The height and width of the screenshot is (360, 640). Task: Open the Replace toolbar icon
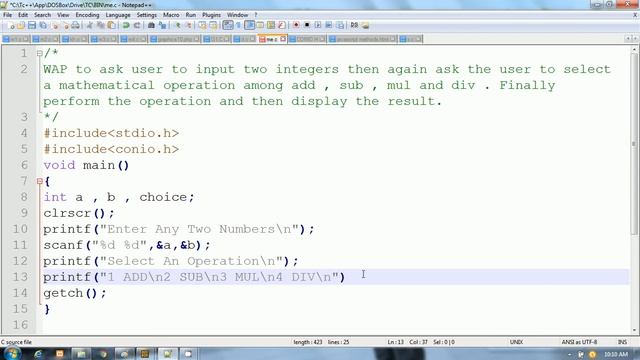point(163,25)
